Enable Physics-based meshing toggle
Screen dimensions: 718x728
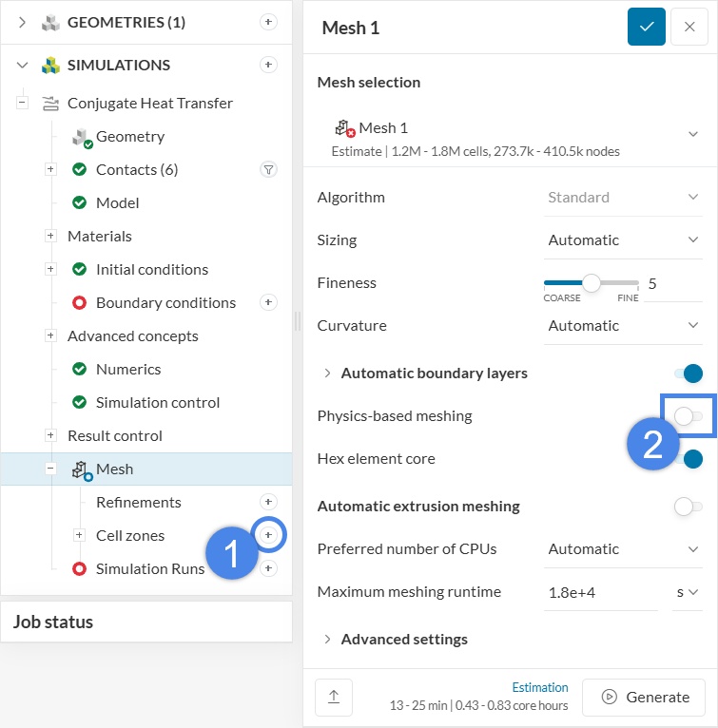click(688, 416)
